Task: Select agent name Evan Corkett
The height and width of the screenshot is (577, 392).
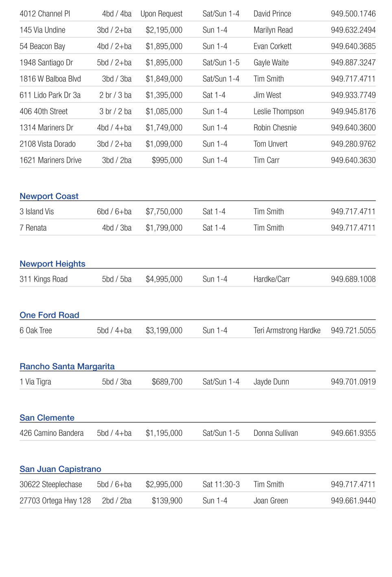Action: pos(272,46)
